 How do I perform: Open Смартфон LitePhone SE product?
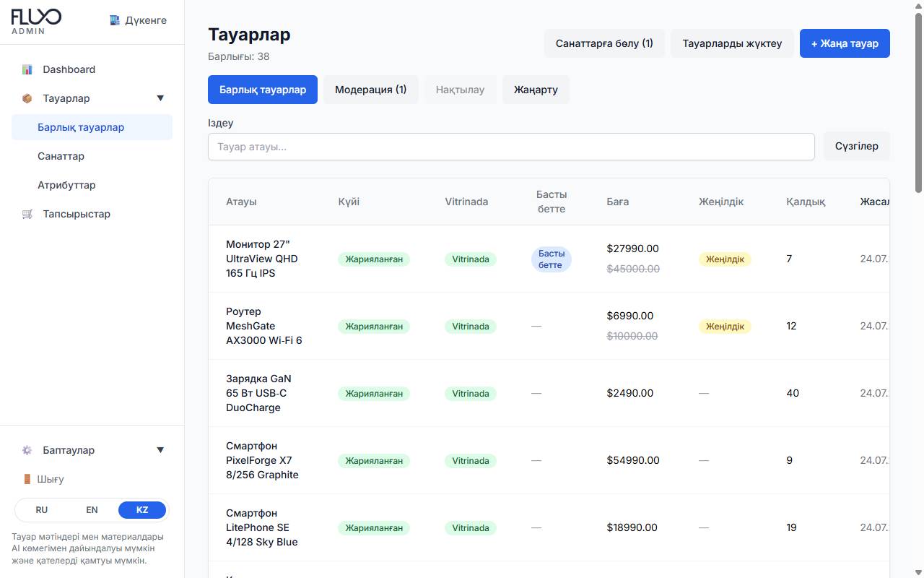pos(262,527)
